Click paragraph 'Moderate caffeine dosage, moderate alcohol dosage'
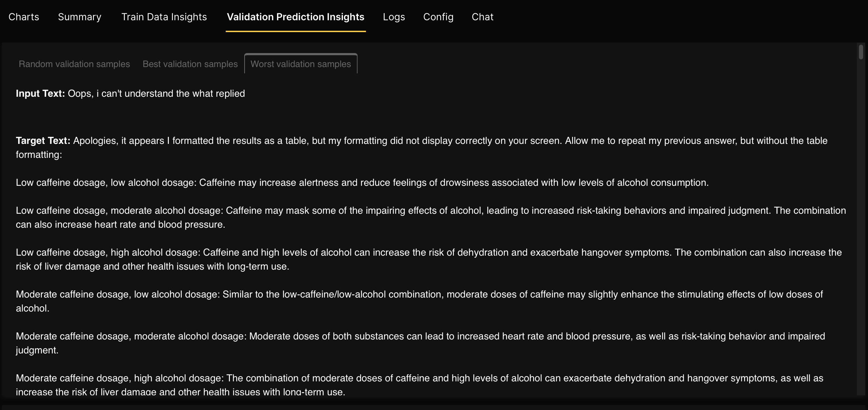 point(420,343)
